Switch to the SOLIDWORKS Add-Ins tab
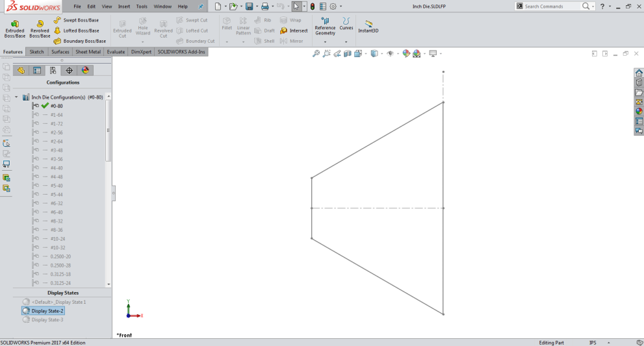The height and width of the screenshot is (346, 644). 181,52
